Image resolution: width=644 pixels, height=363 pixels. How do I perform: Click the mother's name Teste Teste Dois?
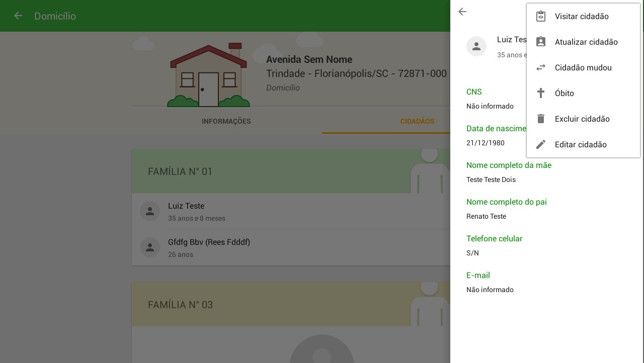click(491, 179)
